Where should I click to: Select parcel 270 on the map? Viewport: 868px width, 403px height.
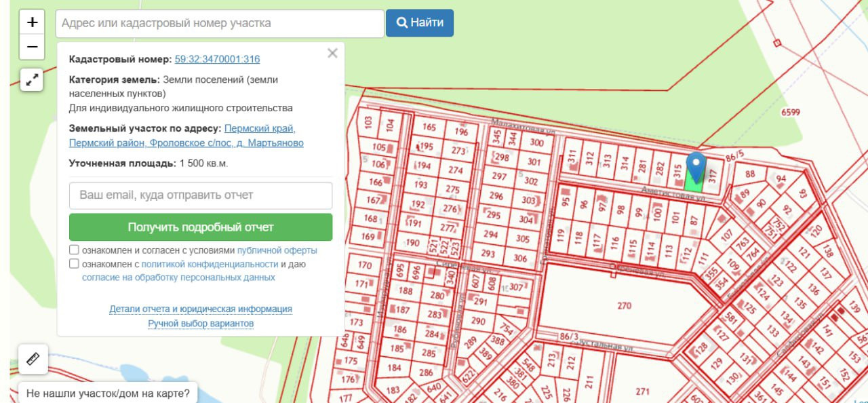[624, 306]
